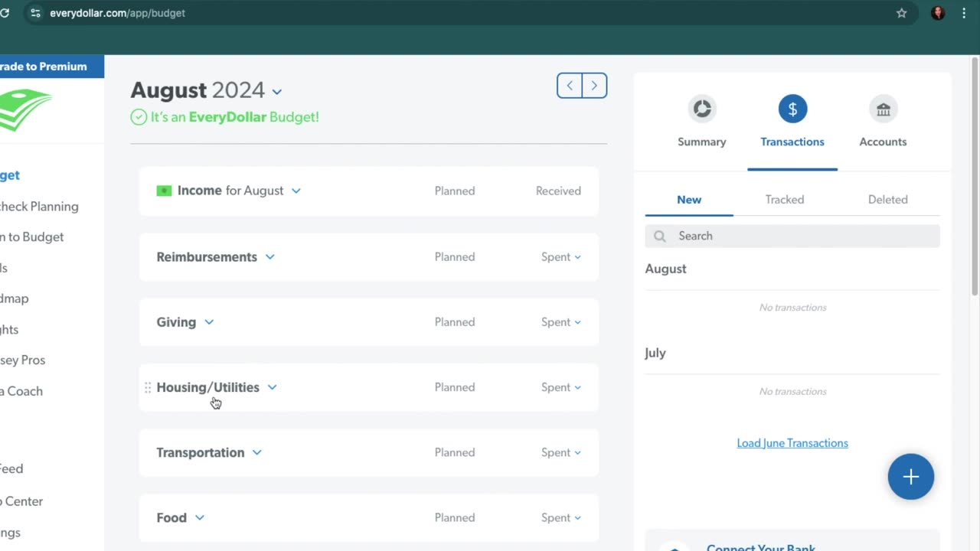Click the Summary donut chart icon

pos(702,109)
